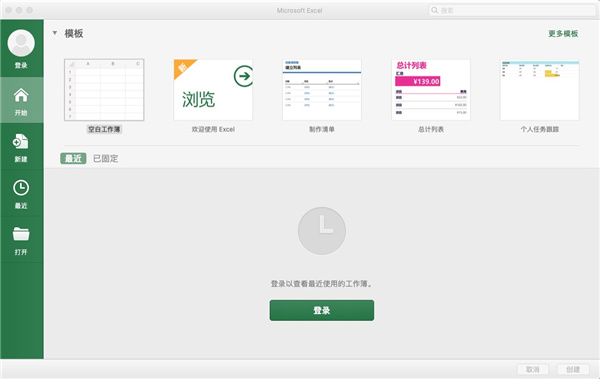Select the 空白工作簿 blank workbook thumbnail

click(x=104, y=90)
